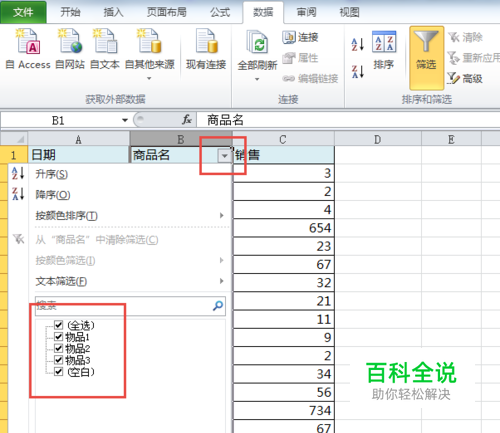Expand 全部刷新 dropdown arrow
This screenshot has width=500, height=433.
257,79
